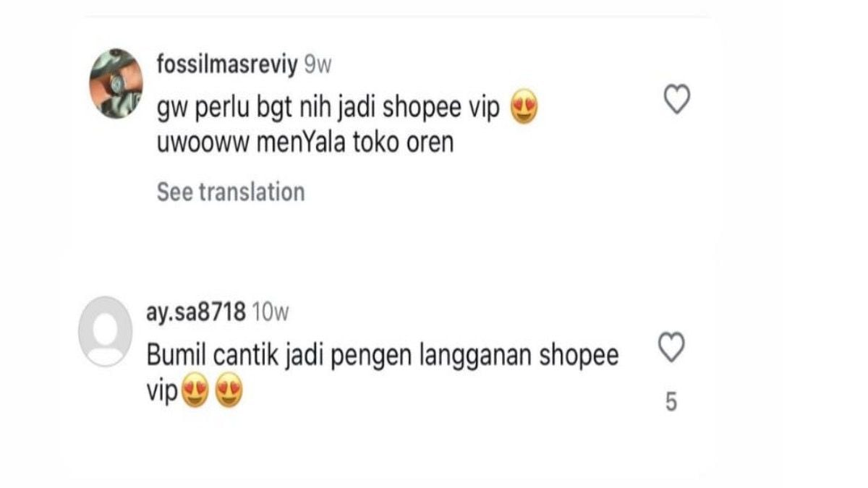The image size is (868, 488).
Task: Click See translation under first comment
Action: (x=231, y=192)
